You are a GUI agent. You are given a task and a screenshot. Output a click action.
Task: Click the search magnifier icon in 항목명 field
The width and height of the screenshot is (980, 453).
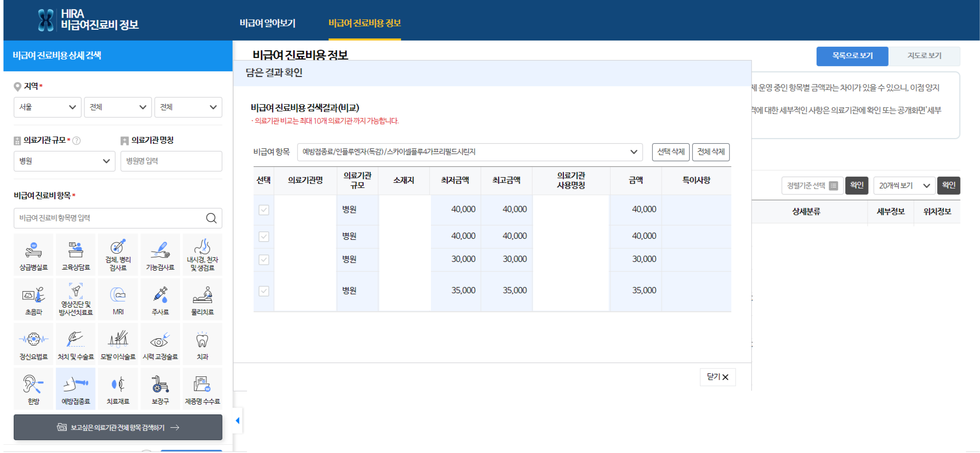pyautogui.click(x=211, y=218)
